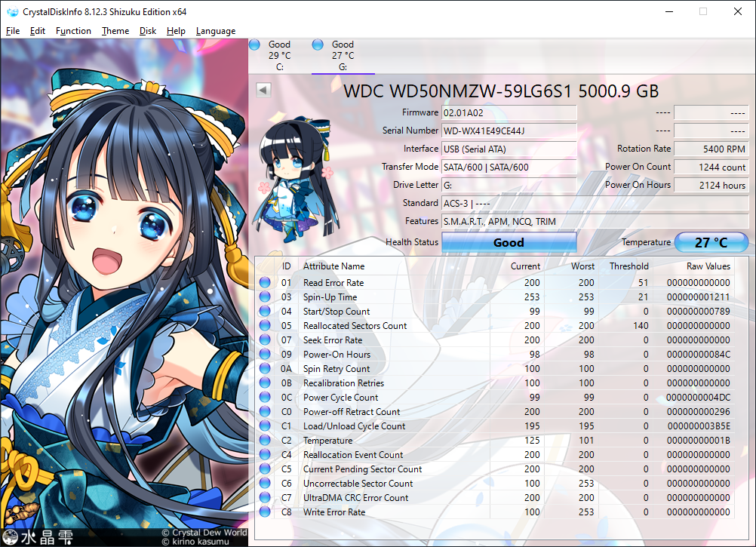Click the status orb for Load/Unload Cycle Count

[x=265, y=426]
